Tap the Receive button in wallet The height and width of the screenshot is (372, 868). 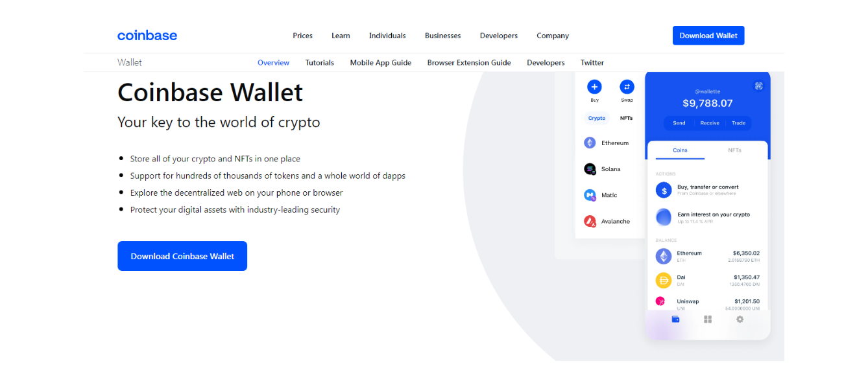710,123
